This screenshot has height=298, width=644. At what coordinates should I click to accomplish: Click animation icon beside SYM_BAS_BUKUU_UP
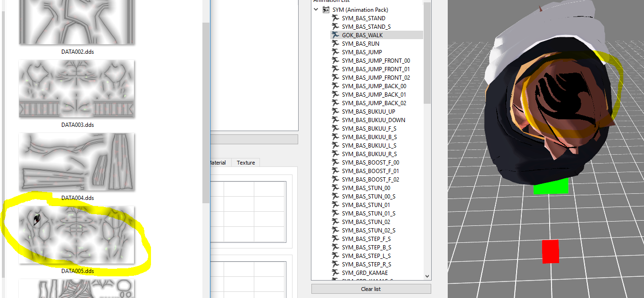pos(336,111)
